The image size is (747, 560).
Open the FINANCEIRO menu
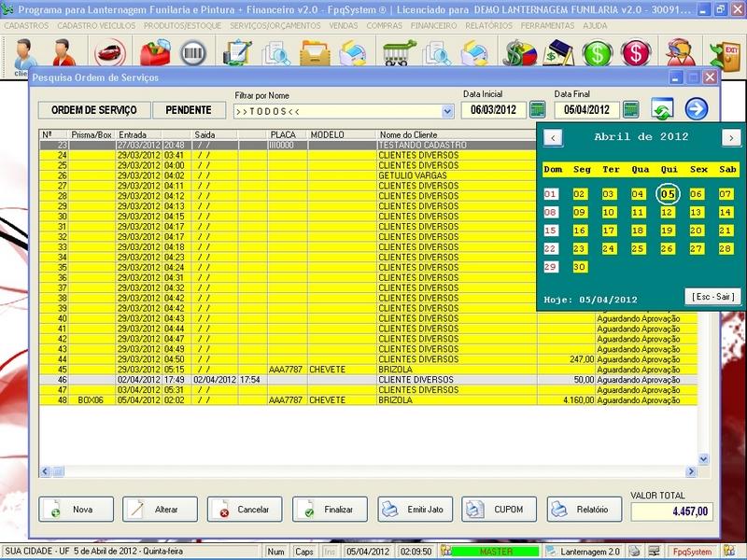tap(441, 25)
